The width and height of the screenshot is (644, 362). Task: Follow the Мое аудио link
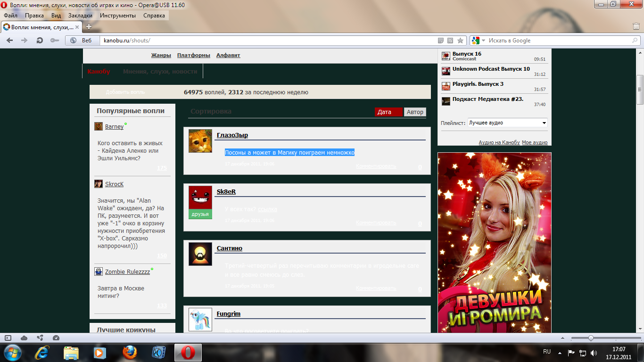coord(535,142)
